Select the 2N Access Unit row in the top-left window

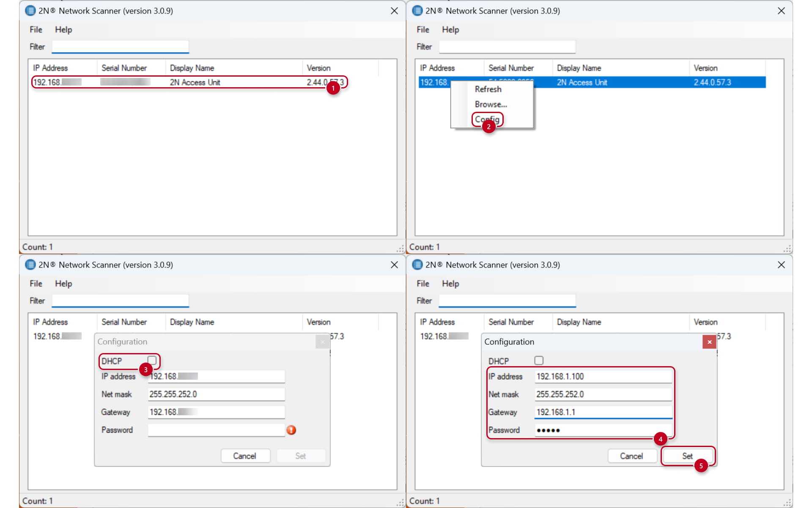tap(189, 82)
